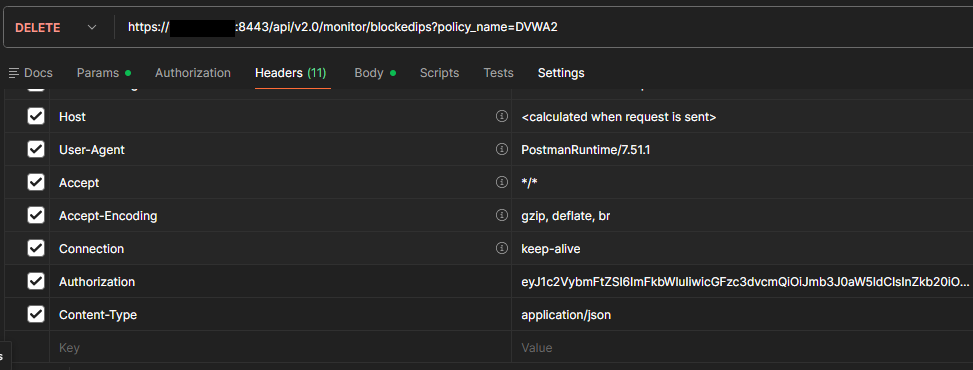The image size is (973, 370).
Task: Uncheck the Connection header checkbox
Action: [x=36, y=248]
